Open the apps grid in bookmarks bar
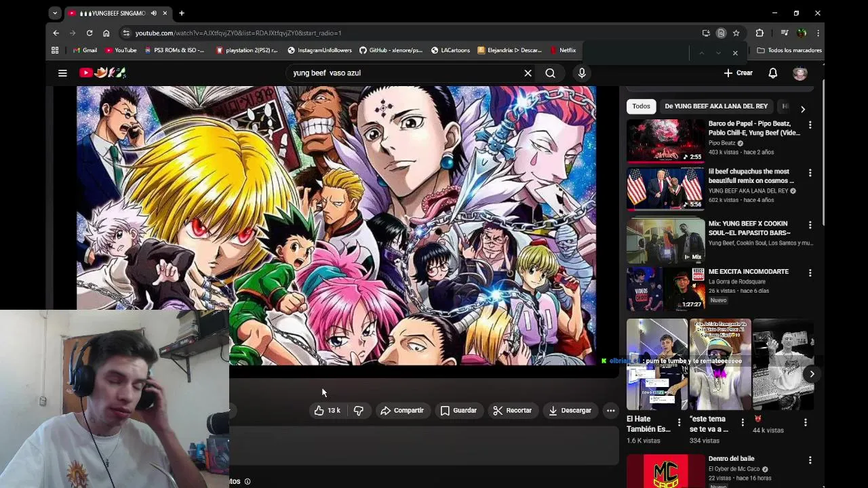 55,50
